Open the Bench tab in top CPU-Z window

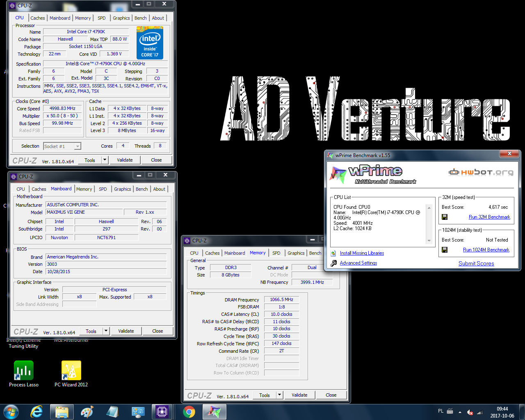tap(141, 18)
